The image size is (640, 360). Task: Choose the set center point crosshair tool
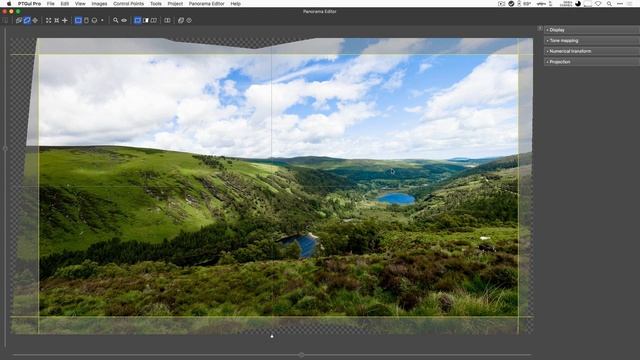(35, 20)
